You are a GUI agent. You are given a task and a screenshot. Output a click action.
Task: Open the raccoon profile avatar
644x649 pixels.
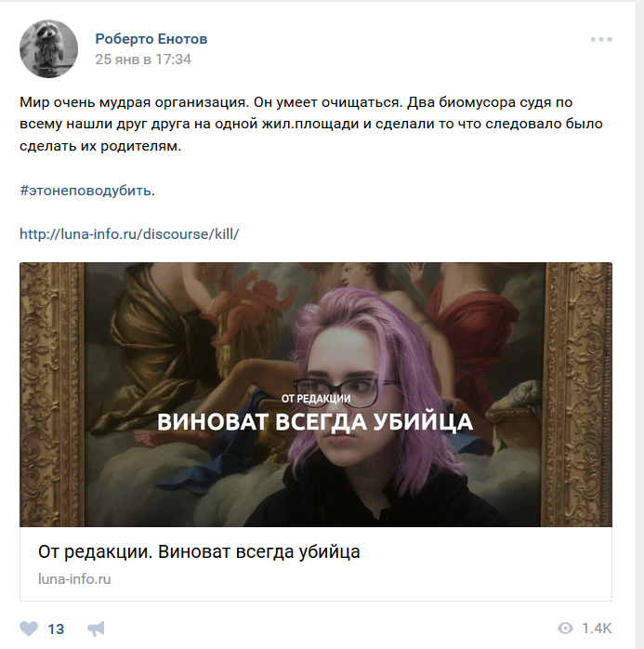(49, 49)
